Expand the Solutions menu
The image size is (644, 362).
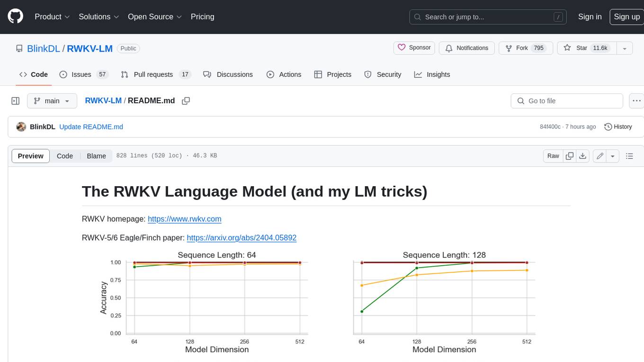(98, 17)
